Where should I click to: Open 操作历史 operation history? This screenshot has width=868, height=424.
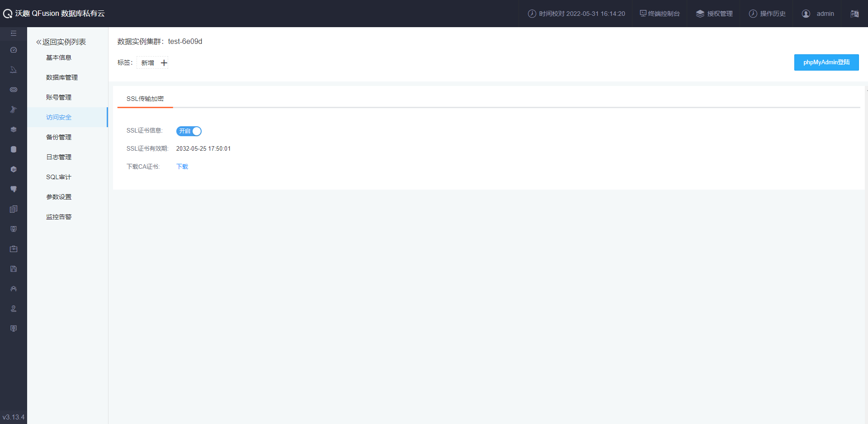[767, 14]
